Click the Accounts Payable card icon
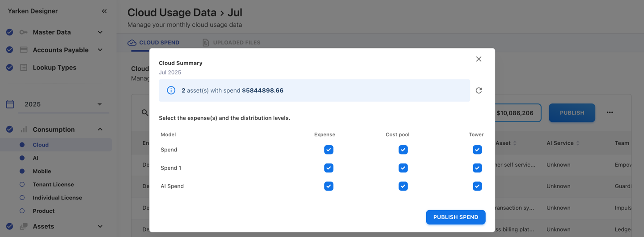Image resolution: width=644 pixels, height=237 pixels. [x=24, y=50]
